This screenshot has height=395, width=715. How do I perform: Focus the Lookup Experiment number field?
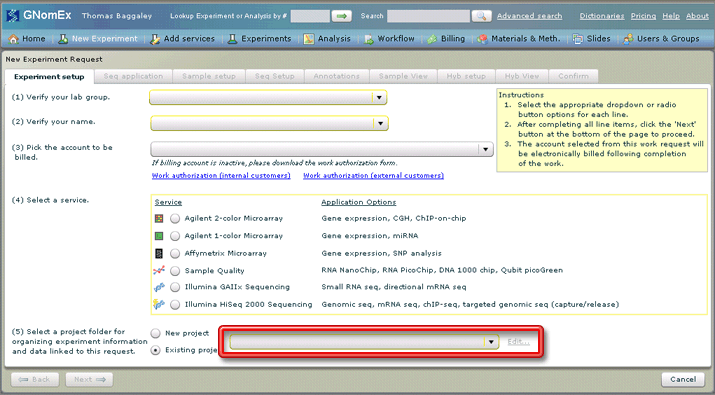[x=310, y=16]
